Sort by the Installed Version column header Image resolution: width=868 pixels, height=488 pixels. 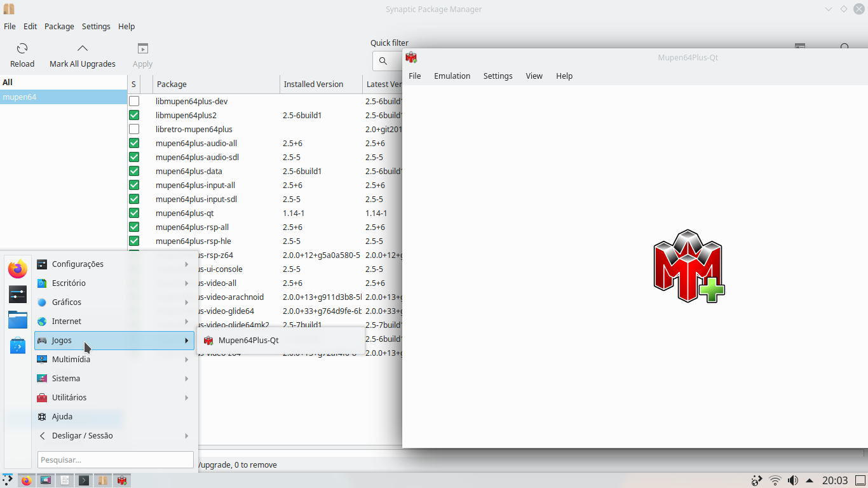pos(321,84)
